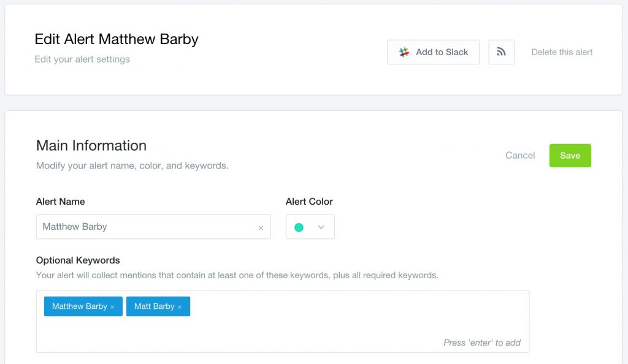This screenshot has width=628, height=364.
Task: Click the Slack logo icon
Action: pos(404,52)
